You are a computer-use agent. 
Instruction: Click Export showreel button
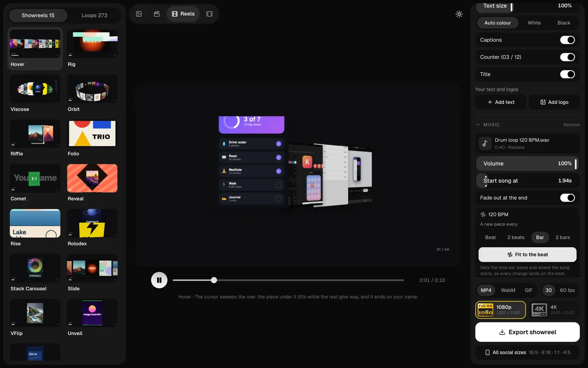click(x=527, y=332)
